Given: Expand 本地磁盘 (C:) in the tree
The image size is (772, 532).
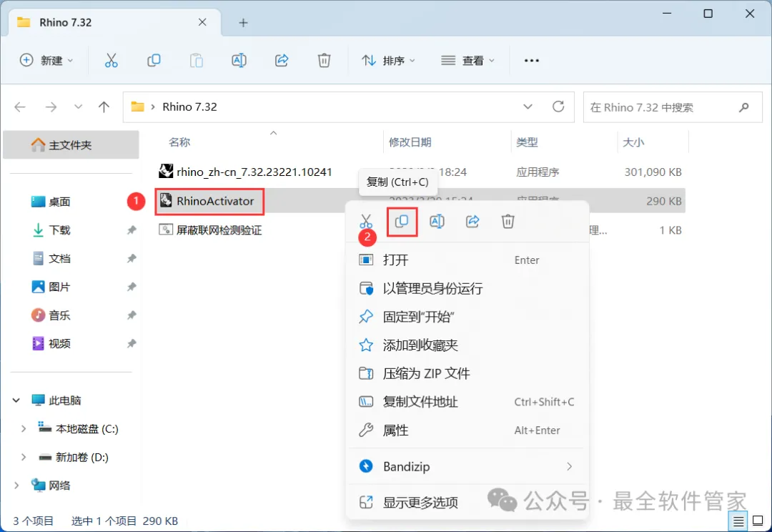Looking at the screenshot, I should click(x=23, y=429).
